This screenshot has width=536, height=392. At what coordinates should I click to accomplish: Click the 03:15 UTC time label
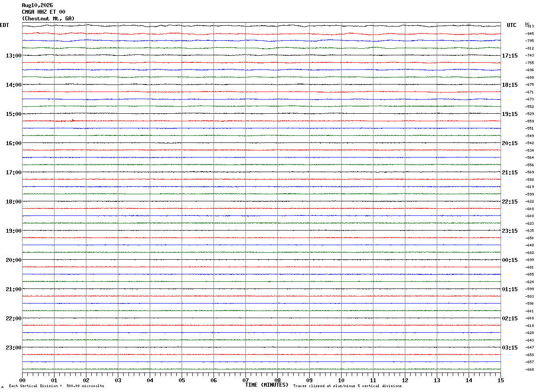click(510, 348)
